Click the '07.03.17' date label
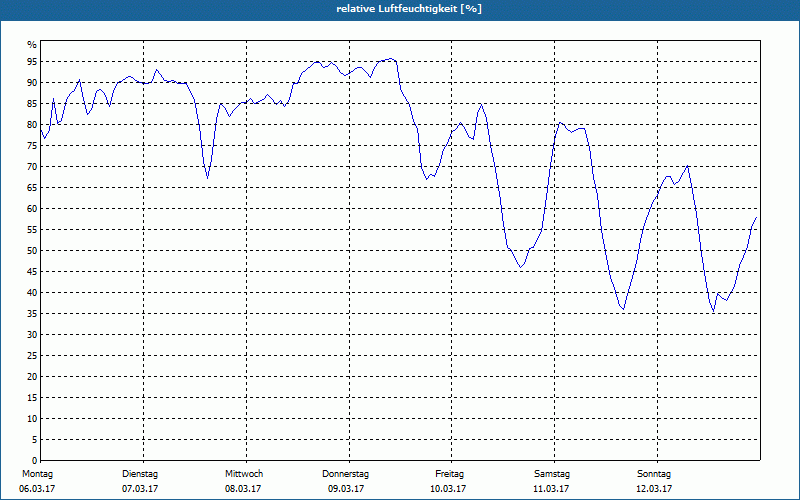 (x=140, y=489)
